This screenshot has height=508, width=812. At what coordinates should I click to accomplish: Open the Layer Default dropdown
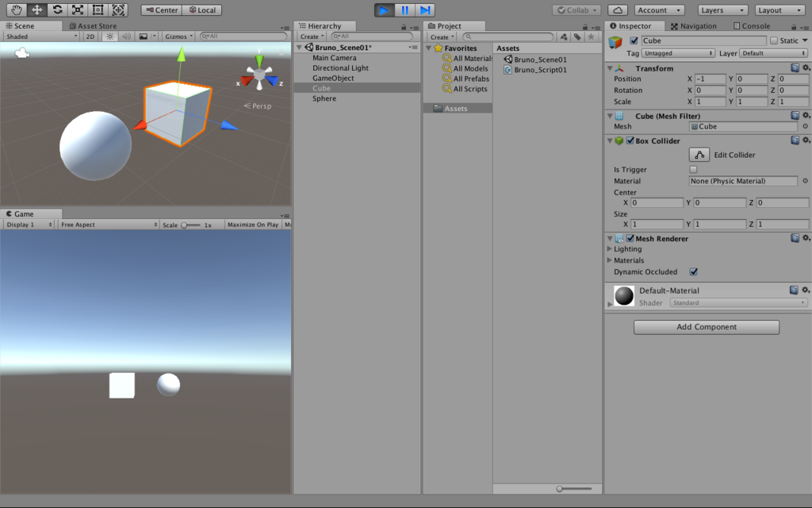click(x=774, y=53)
